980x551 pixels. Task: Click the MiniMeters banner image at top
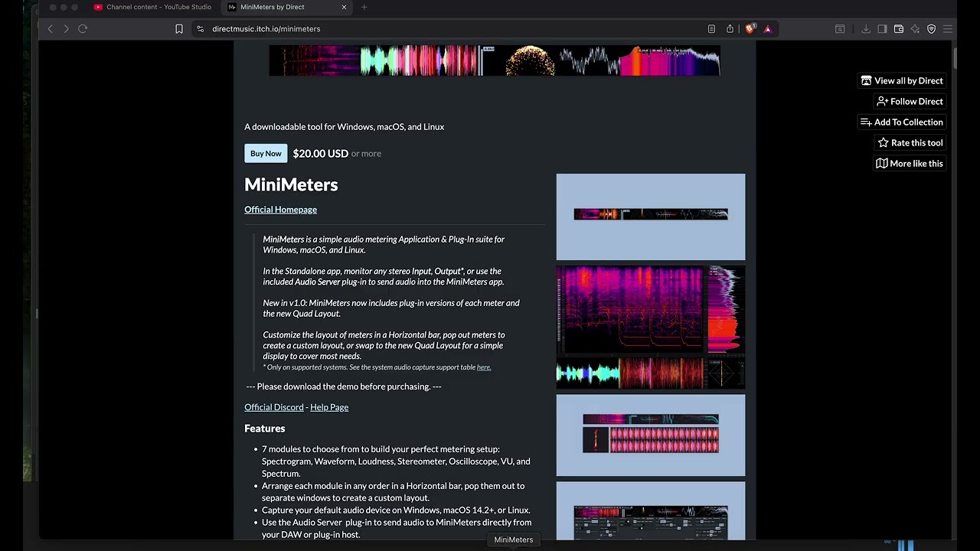point(495,60)
